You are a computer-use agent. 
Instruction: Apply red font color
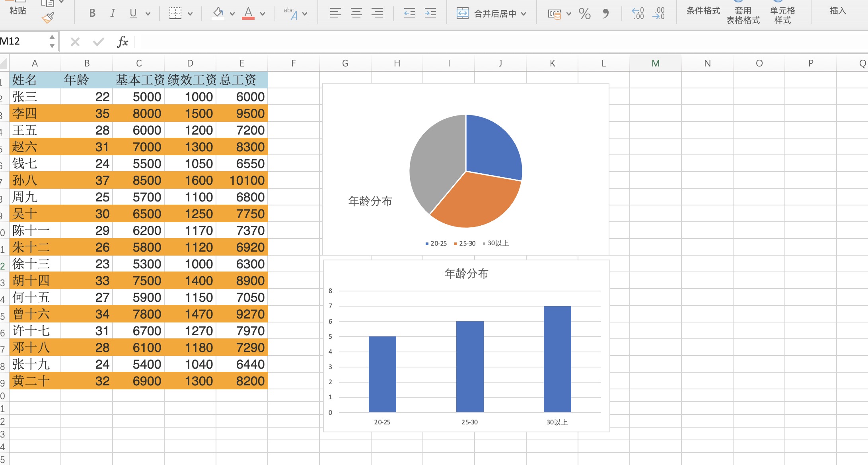248,13
